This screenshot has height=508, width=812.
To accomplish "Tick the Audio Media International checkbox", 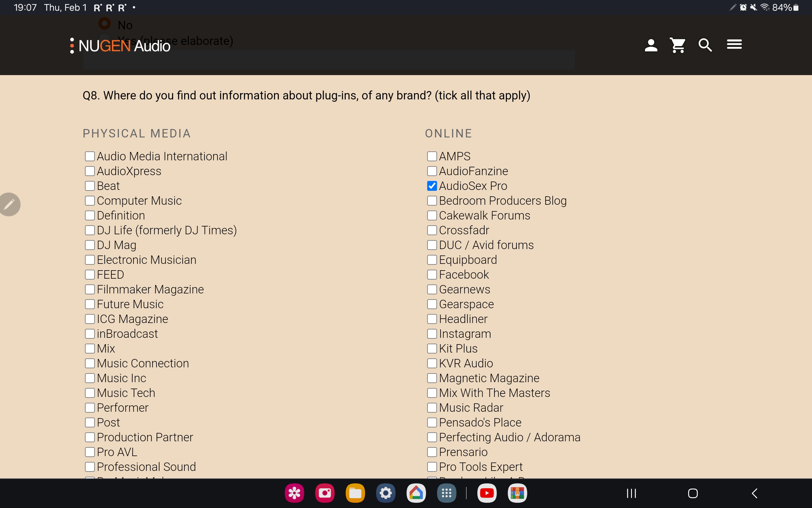I will pos(90,156).
